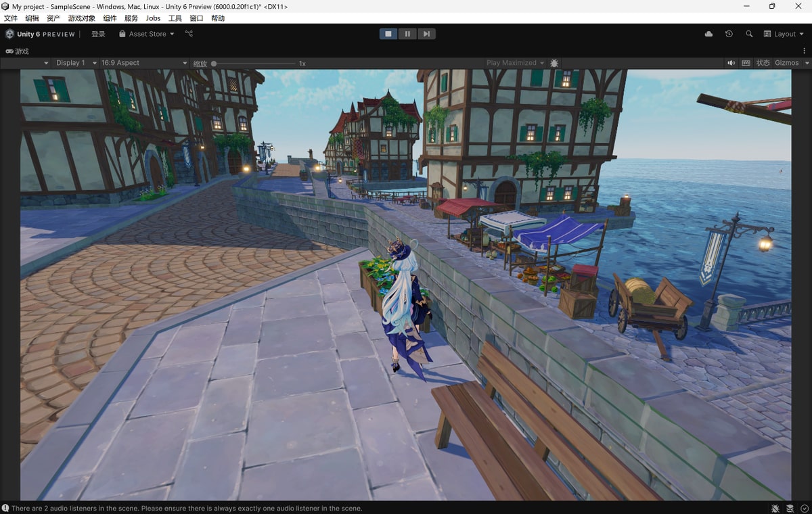This screenshot has height=514, width=812.
Task: Select the 游戏 Game view tab
Action: (x=18, y=51)
